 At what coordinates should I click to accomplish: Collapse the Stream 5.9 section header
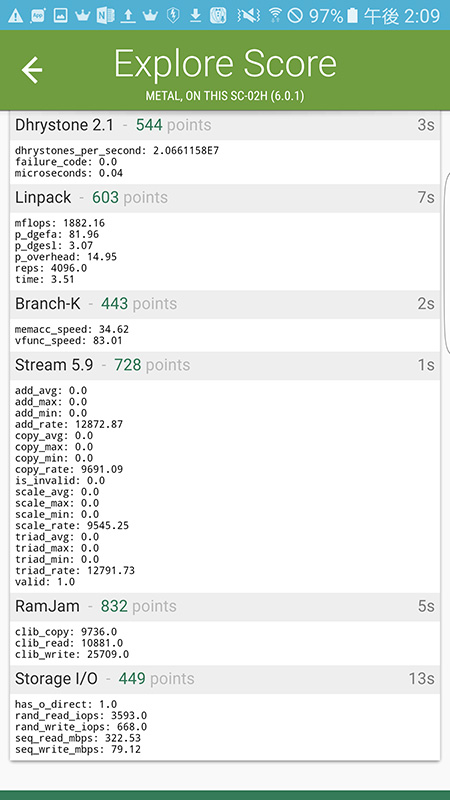[x=224, y=365]
